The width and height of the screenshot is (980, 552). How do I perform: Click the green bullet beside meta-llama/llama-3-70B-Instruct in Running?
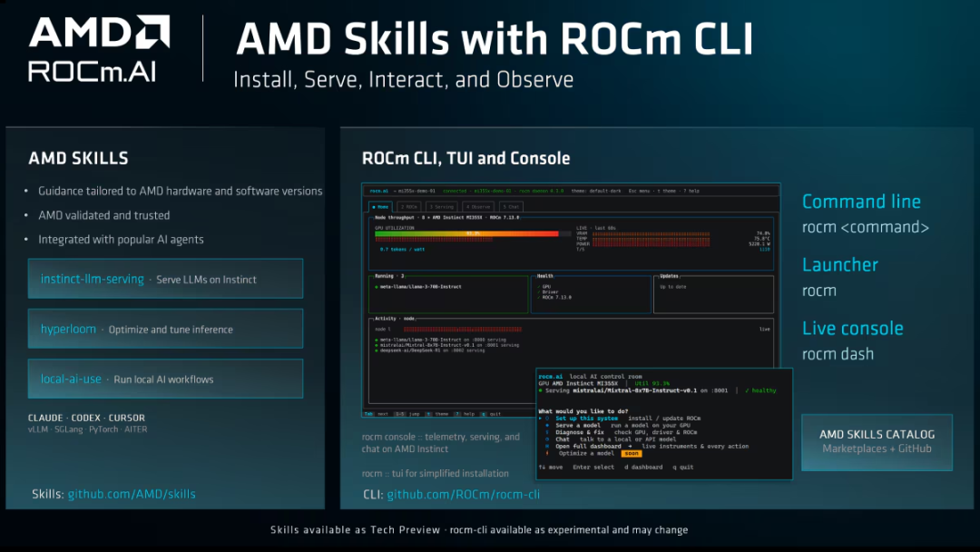(377, 287)
